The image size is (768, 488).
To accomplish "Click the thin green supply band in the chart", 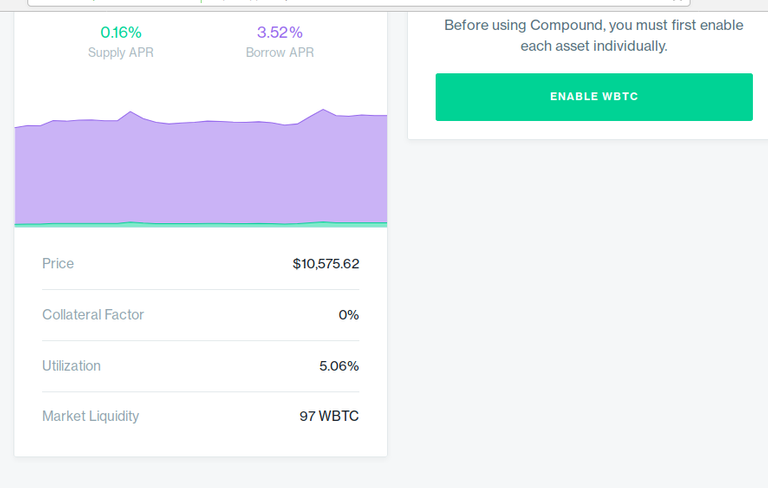I will [200, 224].
